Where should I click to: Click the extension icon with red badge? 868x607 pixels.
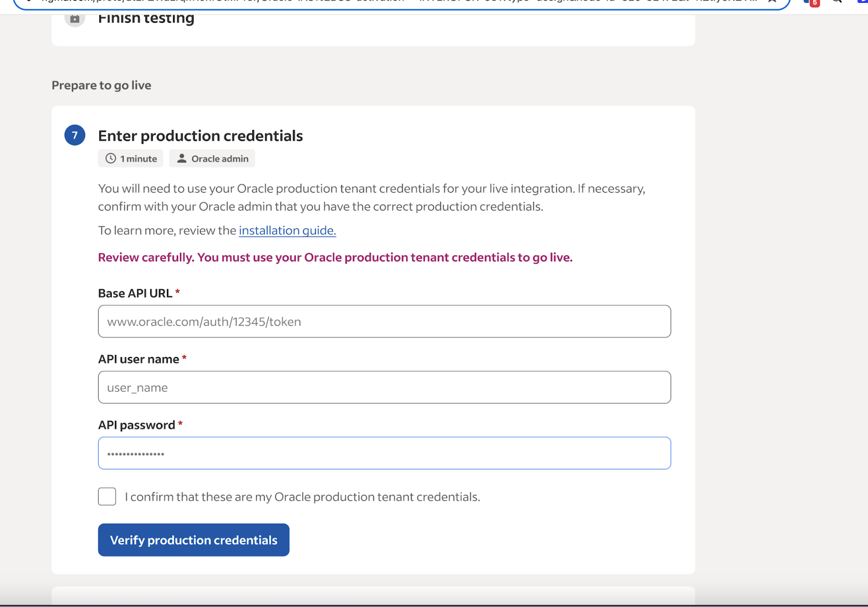[x=812, y=2]
